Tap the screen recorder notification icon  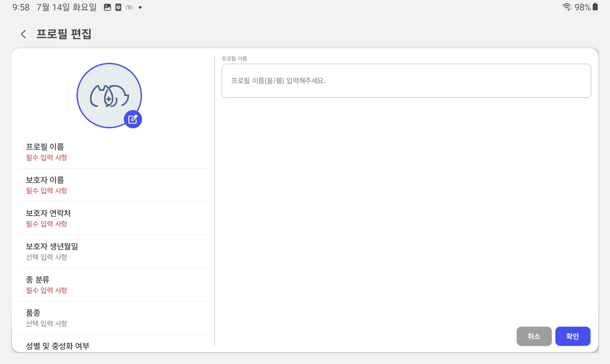click(118, 7)
